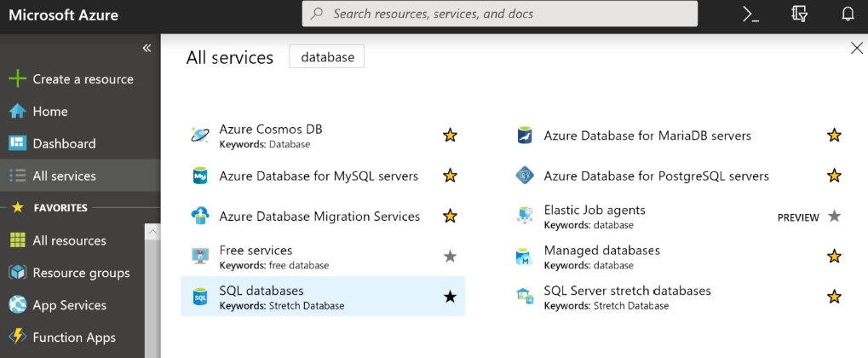Viewport: 868px width, 358px height.
Task: Go to Dashboard in the sidebar
Action: pyautogui.click(x=64, y=144)
